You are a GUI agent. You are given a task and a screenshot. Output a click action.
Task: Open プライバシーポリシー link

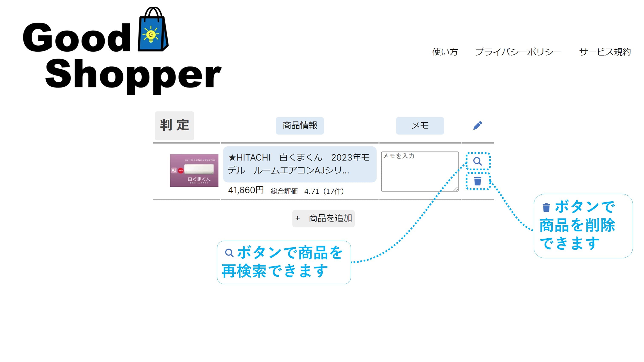pyautogui.click(x=518, y=52)
